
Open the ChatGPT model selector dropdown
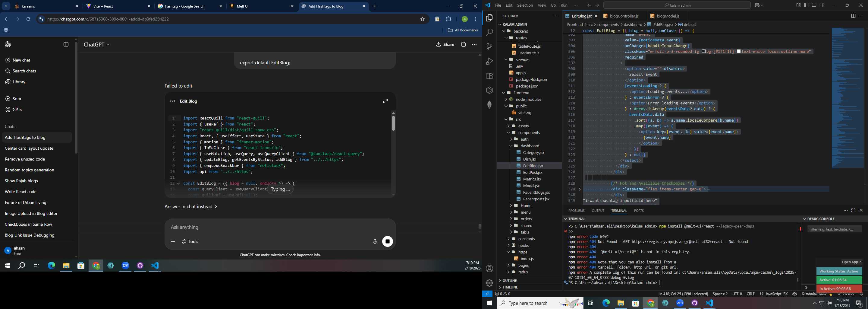97,45
